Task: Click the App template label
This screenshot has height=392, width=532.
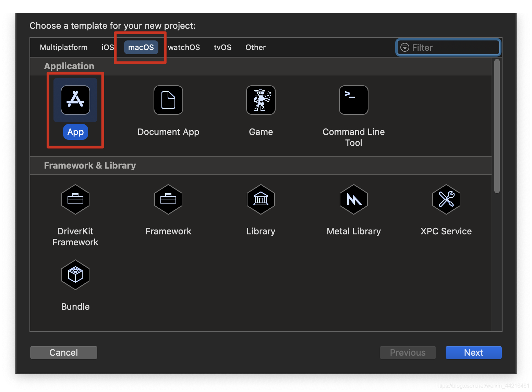Action: pos(75,132)
